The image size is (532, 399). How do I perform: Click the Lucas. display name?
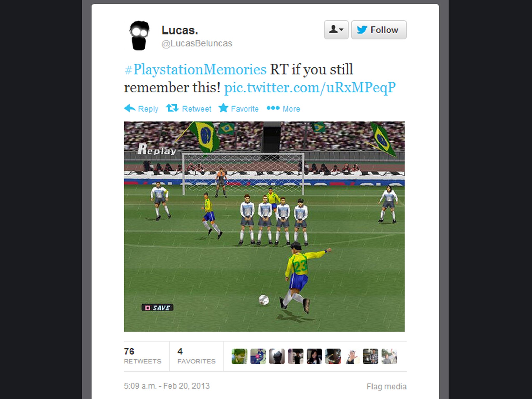[180, 30]
